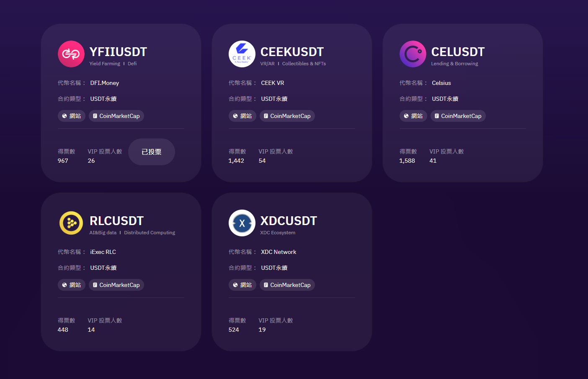
Task: Open the 網站 globe link for CEEKUSDT
Action: pos(242,116)
